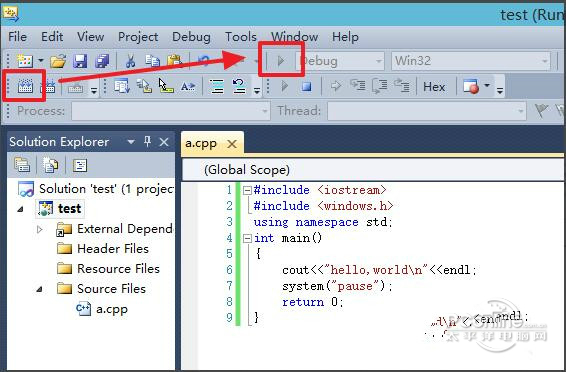566x372 pixels.
Task: Open the Help menu
Action: coord(345,37)
